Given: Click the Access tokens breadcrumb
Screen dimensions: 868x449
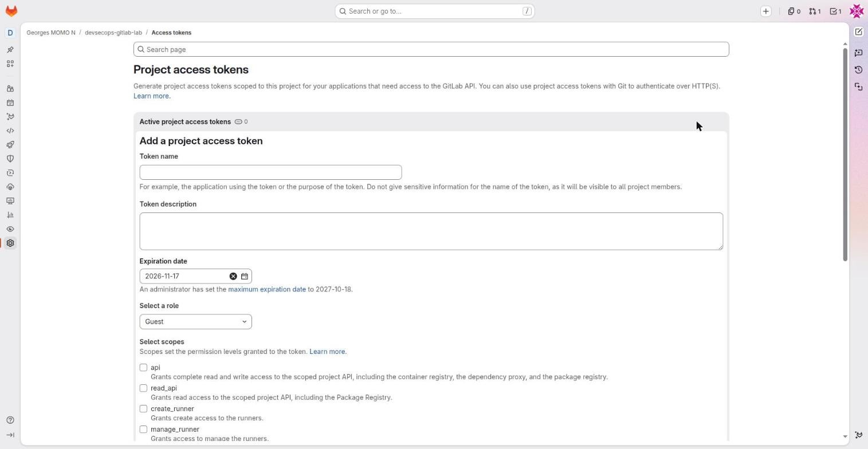Looking at the screenshot, I should coord(171,33).
